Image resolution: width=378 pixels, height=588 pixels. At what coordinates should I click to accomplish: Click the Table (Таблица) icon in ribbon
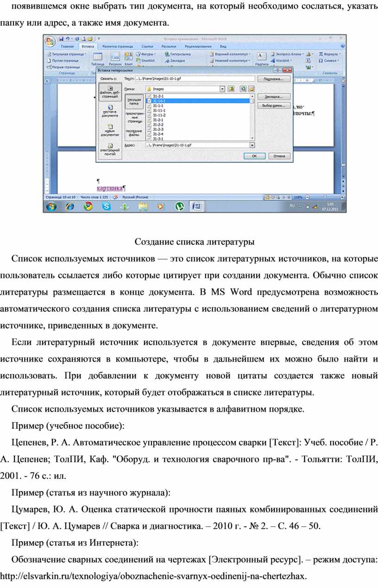pyautogui.click(x=97, y=59)
